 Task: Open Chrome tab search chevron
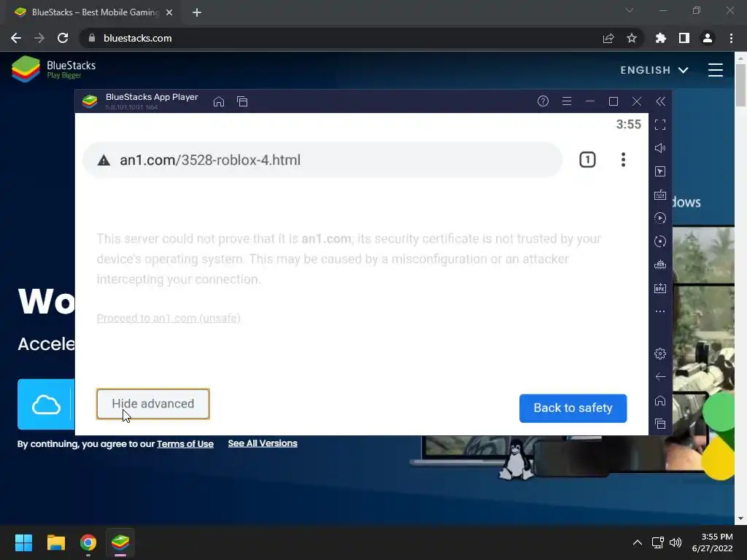[x=630, y=10]
